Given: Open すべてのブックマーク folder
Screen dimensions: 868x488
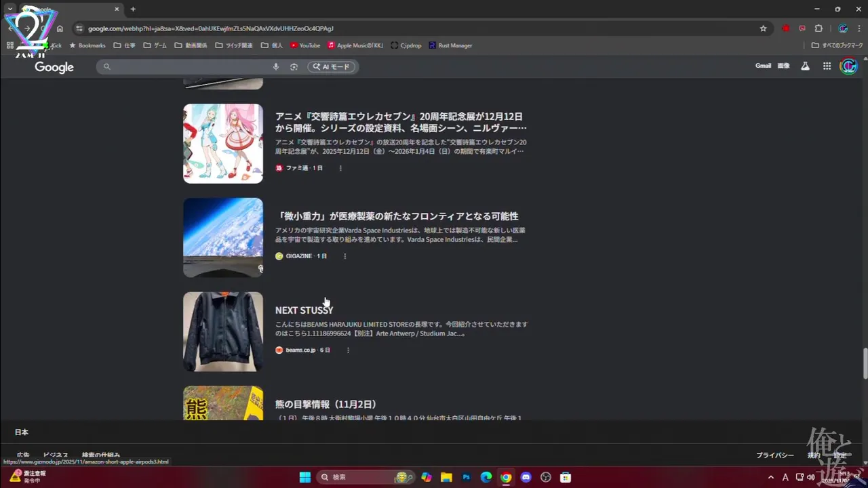Looking at the screenshot, I should pos(837,45).
